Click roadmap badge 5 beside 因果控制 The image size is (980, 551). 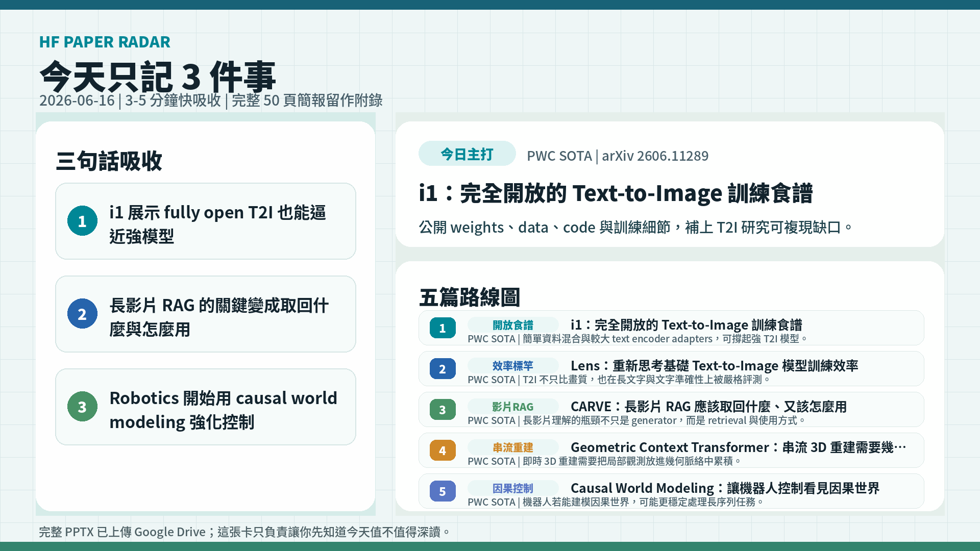coord(443,491)
